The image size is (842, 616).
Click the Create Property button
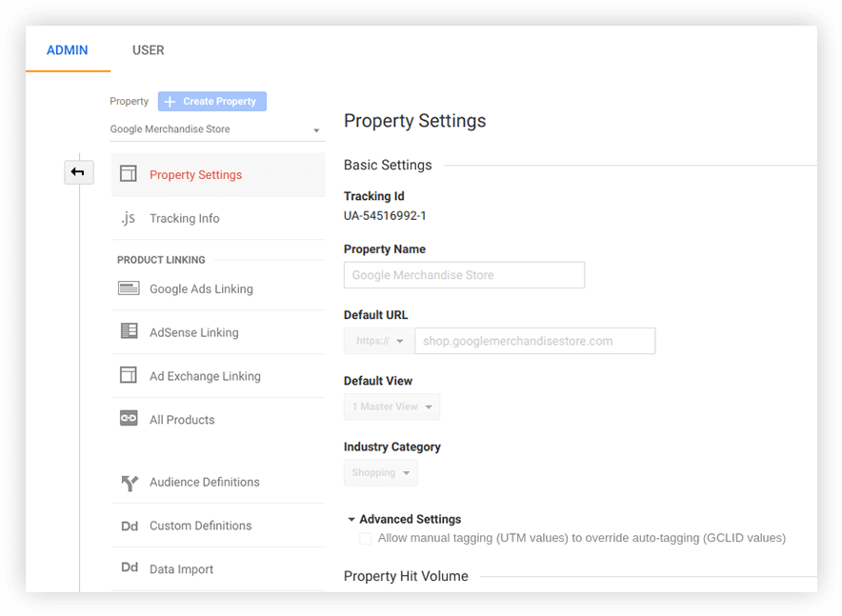tap(212, 102)
